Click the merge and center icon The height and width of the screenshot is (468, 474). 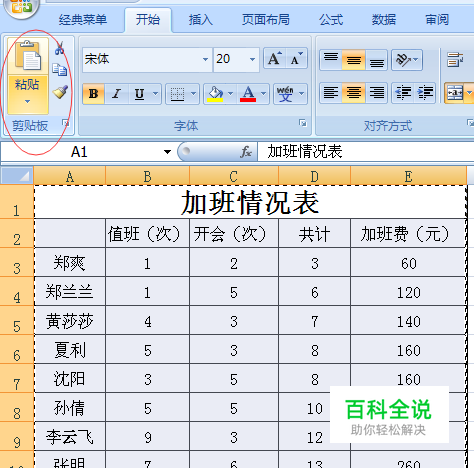455,93
